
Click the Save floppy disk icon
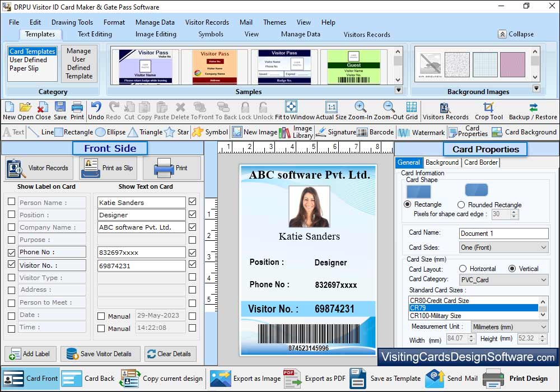point(60,107)
